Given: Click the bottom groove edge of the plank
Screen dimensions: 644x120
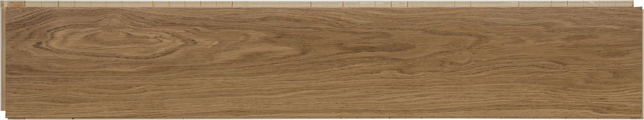Looking at the screenshot, I should point(322,118).
